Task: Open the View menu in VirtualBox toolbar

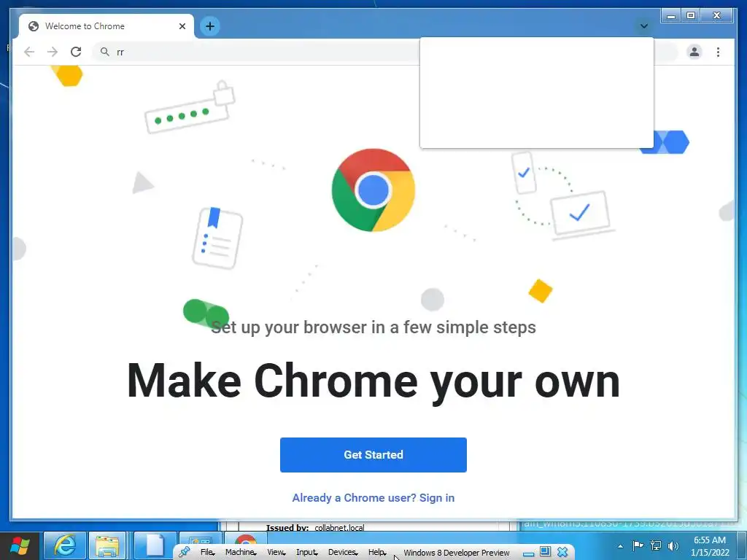Action: click(276, 553)
